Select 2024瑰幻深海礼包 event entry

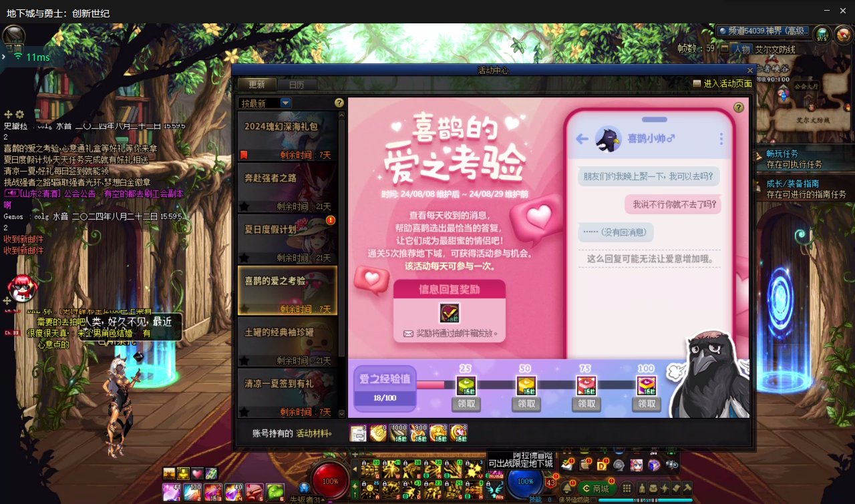click(x=288, y=136)
